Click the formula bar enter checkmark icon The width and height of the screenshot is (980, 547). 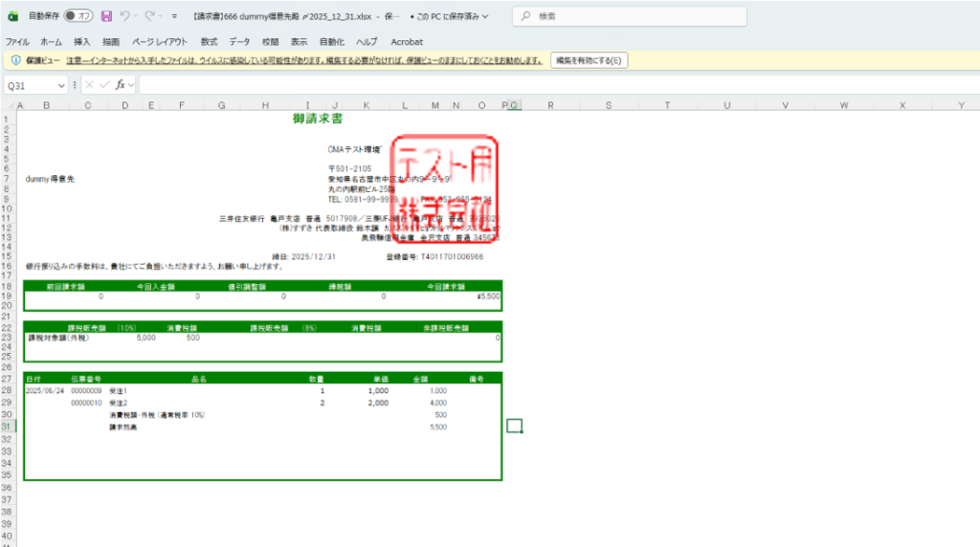coord(104,85)
